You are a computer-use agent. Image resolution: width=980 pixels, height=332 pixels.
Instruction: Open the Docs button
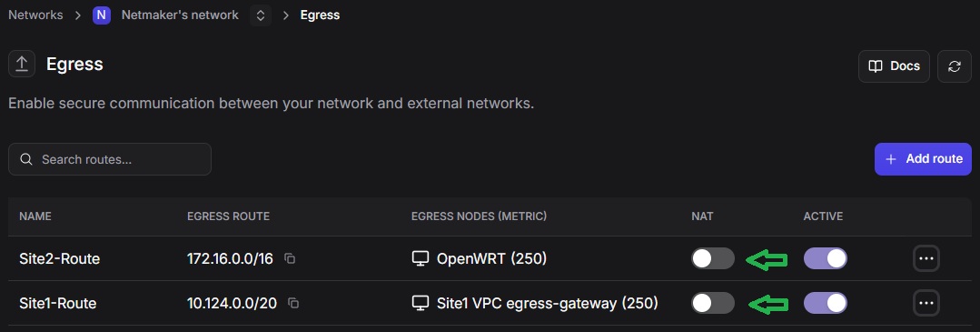pos(895,66)
